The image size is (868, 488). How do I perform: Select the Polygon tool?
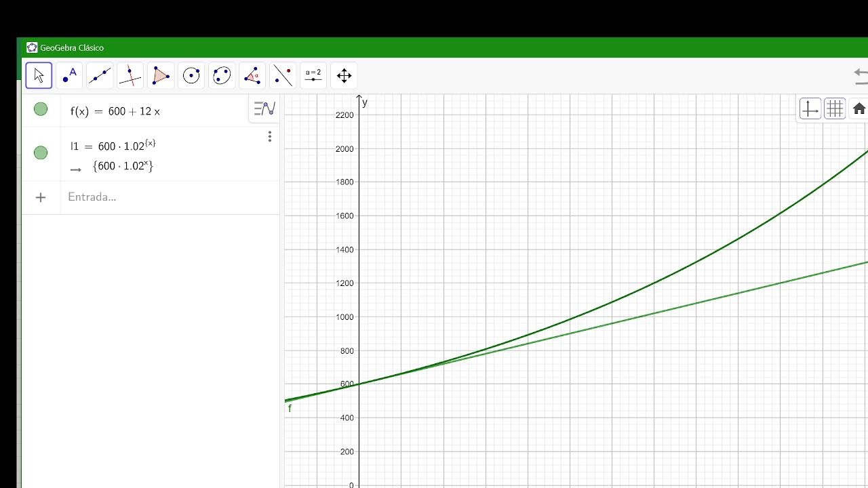[x=161, y=75]
